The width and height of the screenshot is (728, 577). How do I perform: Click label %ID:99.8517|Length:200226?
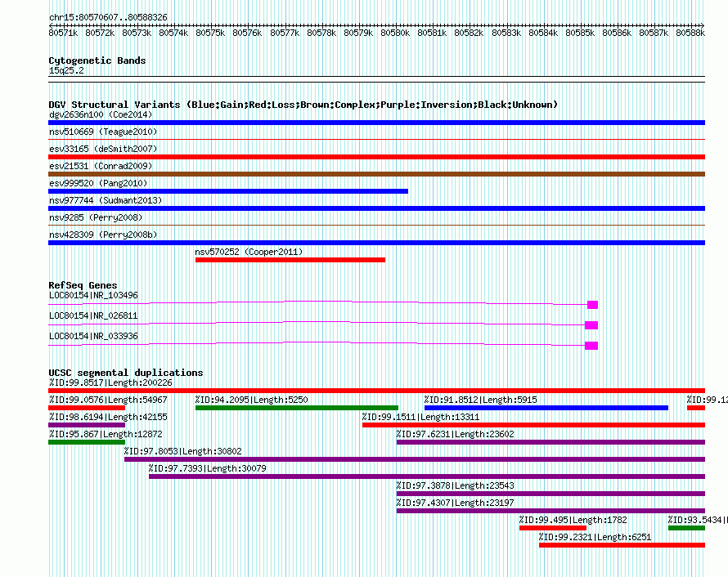(110, 382)
